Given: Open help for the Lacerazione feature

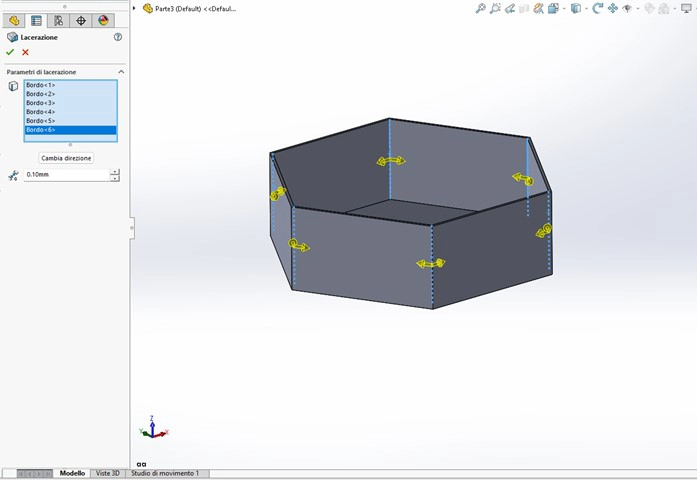Looking at the screenshot, I should (118, 37).
